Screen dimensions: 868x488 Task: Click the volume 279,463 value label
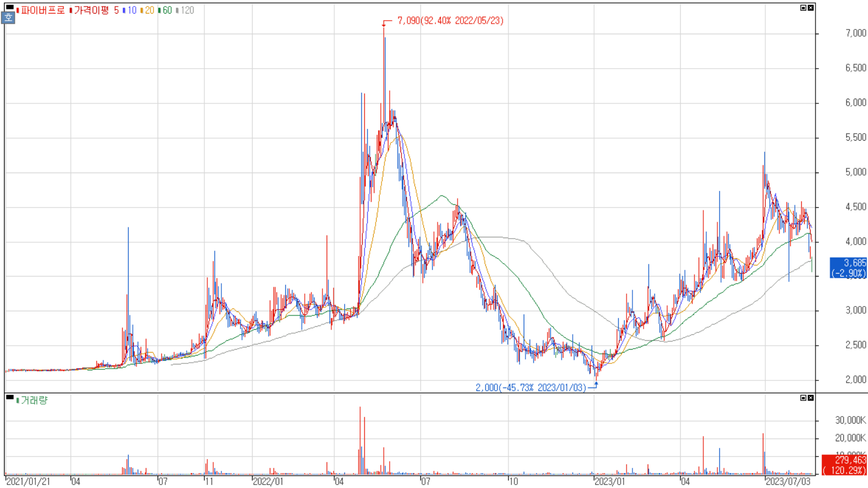tap(844, 465)
